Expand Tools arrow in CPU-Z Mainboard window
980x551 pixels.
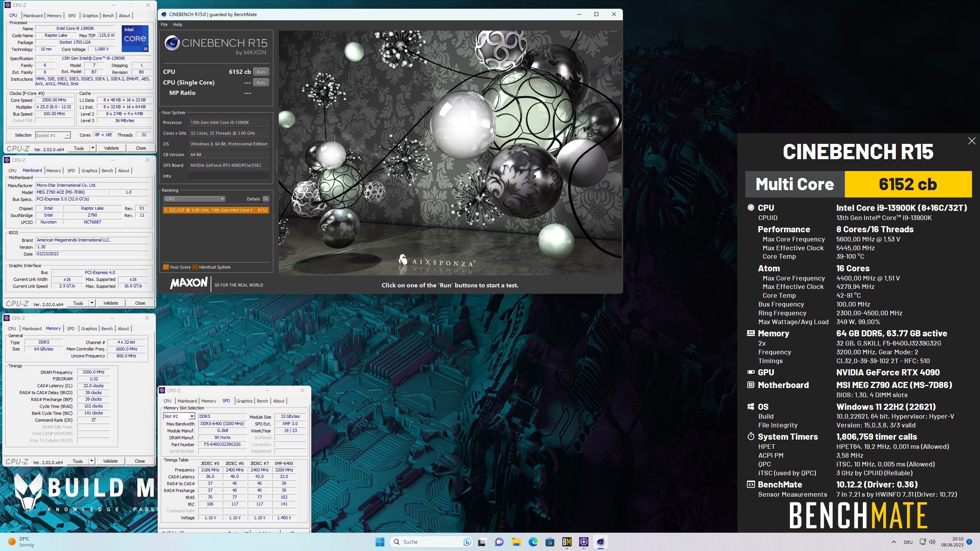(x=92, y=303)
